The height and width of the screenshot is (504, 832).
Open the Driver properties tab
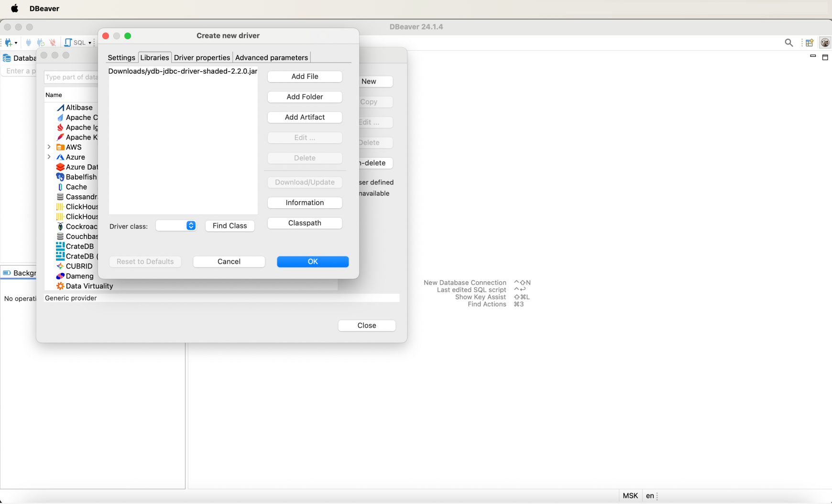tap(202, 57)
